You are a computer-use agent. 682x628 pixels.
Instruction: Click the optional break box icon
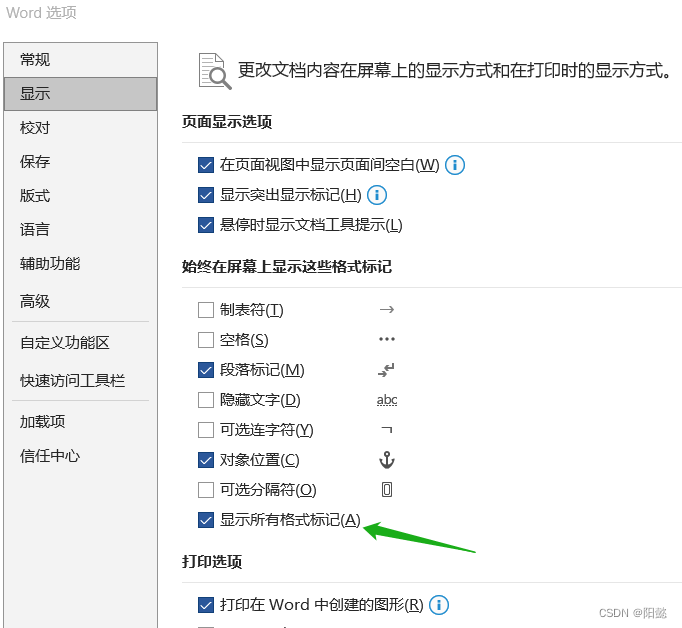pyautogui.click(x=387, y=490)
